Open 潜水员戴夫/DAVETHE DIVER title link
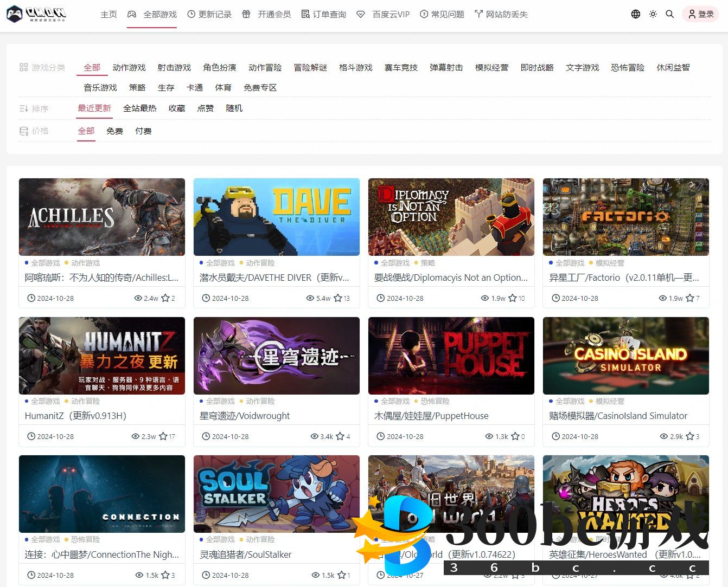Viewport: 728px width, 587px height. click(274, 278)
